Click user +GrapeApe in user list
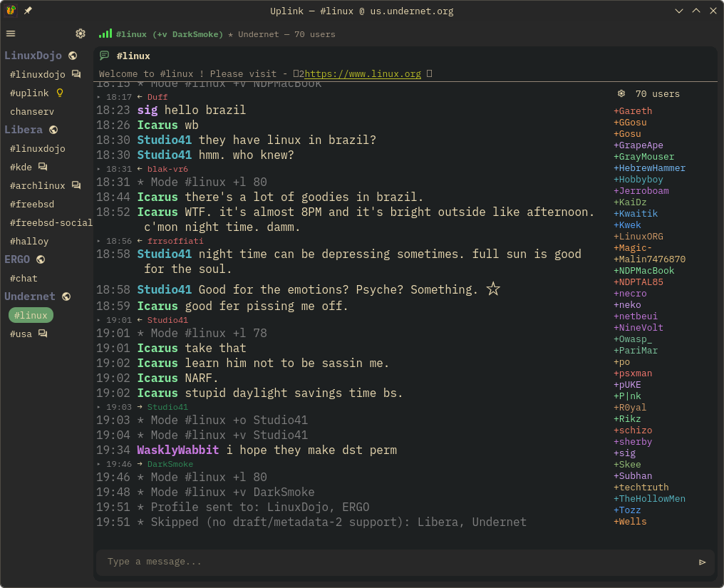Image resolution: width=724 pixels, height=588 pixels. [x=638, y=145]
